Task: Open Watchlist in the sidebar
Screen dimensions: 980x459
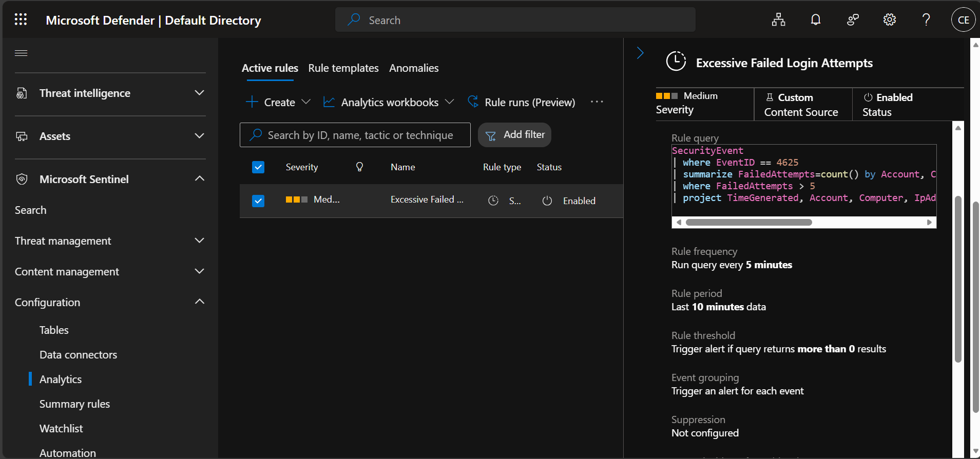Action: click(x=61, y=428)
